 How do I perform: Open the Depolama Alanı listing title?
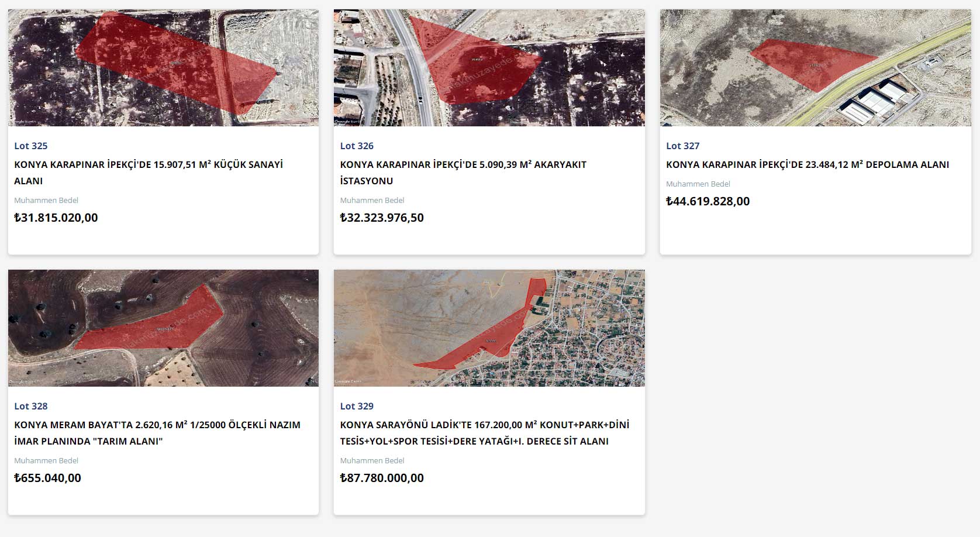tap(808, 164)
